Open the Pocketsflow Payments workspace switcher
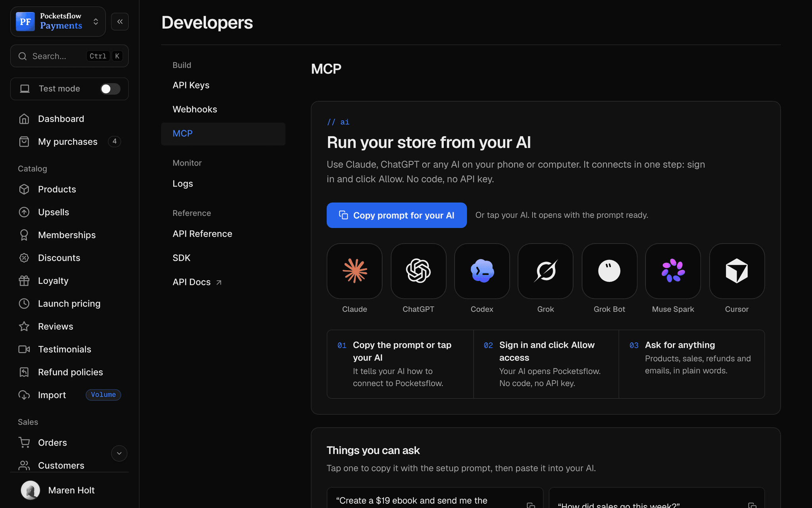This screenshot has width=812, height=508. coord(58,21)
